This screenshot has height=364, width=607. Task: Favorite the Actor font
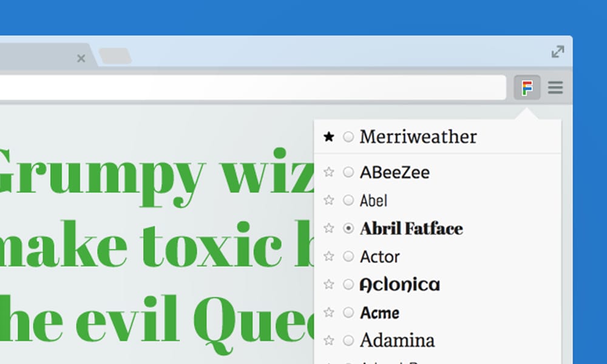click(x=328, y=257)
